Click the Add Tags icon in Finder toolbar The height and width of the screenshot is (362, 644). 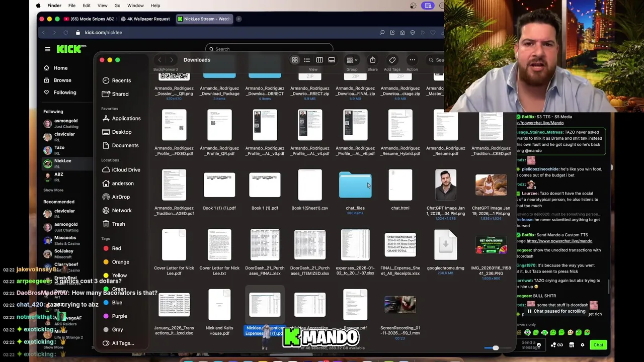tap(392, 60)
